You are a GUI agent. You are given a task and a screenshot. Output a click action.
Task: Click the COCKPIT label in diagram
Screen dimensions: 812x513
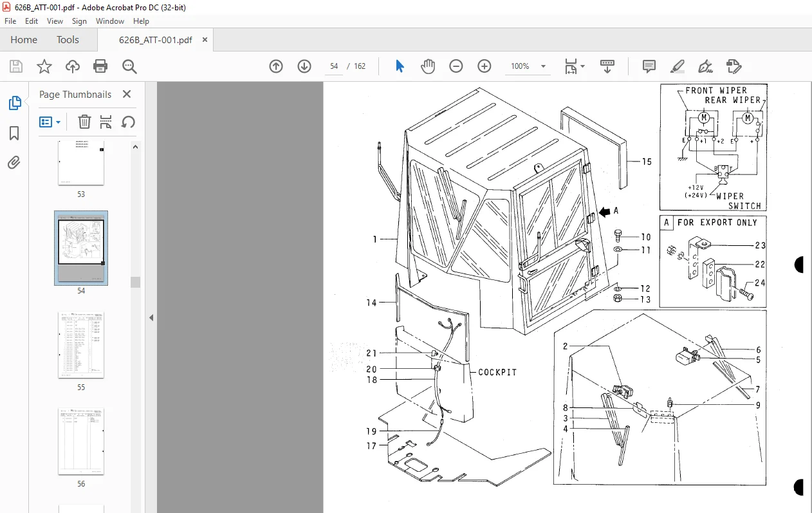click(x=497, y=373)
